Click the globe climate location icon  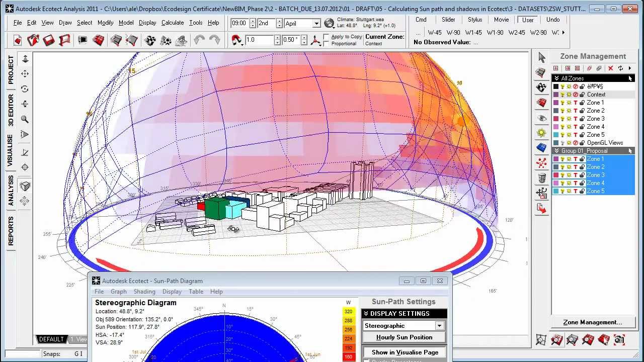329,23
